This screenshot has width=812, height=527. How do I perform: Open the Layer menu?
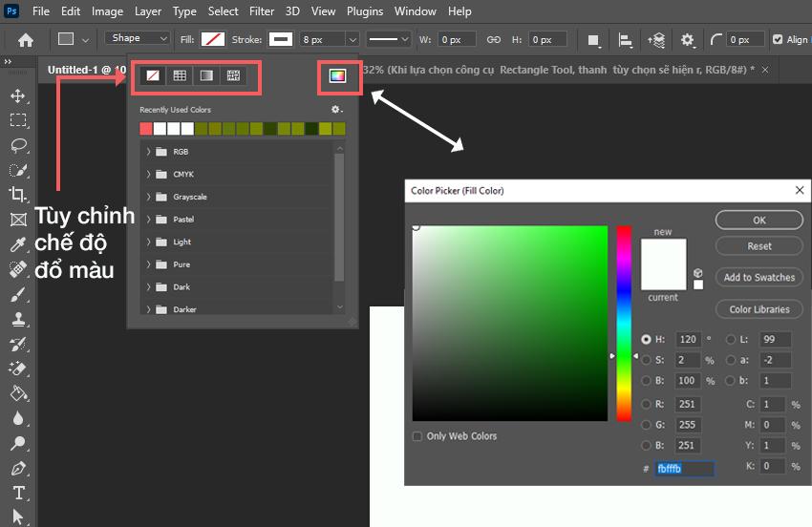(148, 11)
